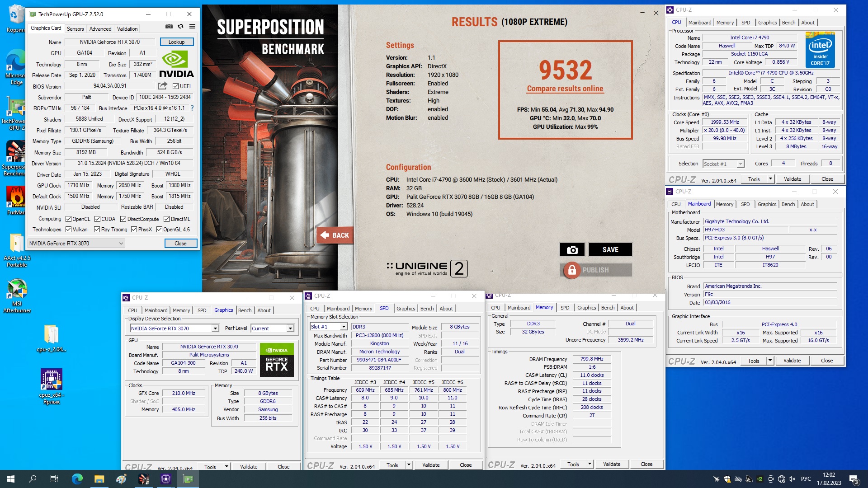Image resolution: width=868 pixels, height=488 pixels.
Task: Click BACK button in Superposition
Action: [x=335, y=235]
